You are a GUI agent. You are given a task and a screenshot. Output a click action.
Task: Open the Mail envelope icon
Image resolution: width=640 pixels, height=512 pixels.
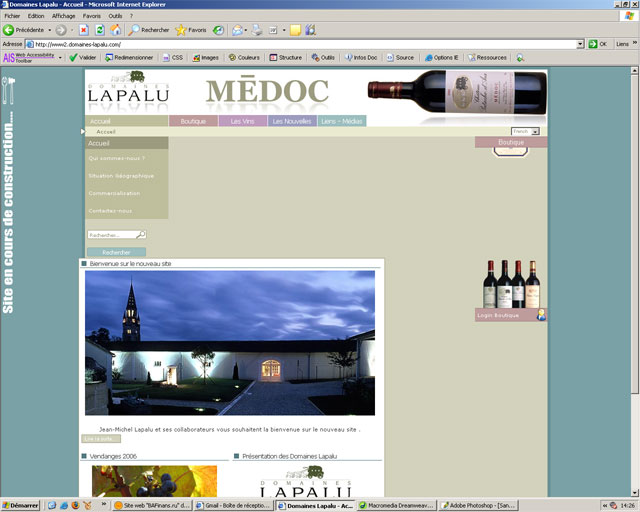(x=237, y=30)
